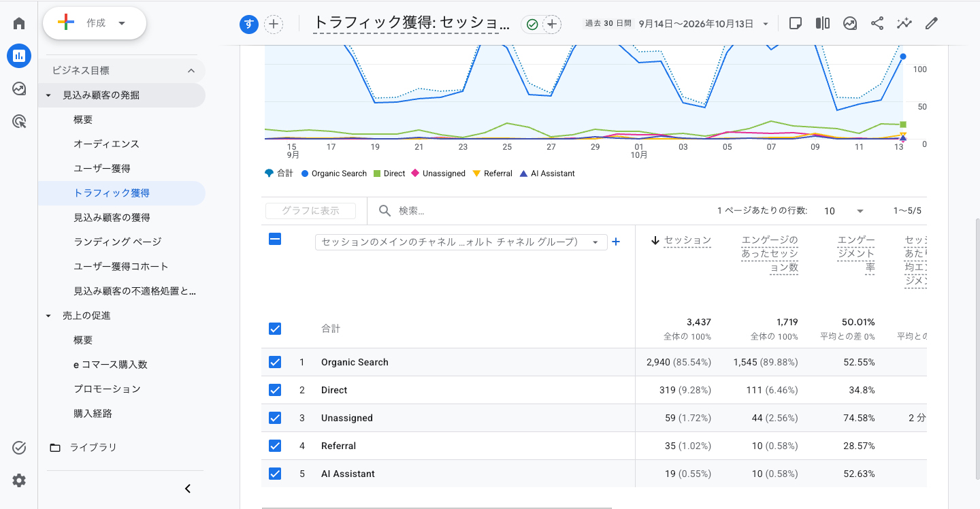Uncheck the Referral row checkbox
Image resolution: width=980 pixels, height=509 pixels.
click(275, 446)
